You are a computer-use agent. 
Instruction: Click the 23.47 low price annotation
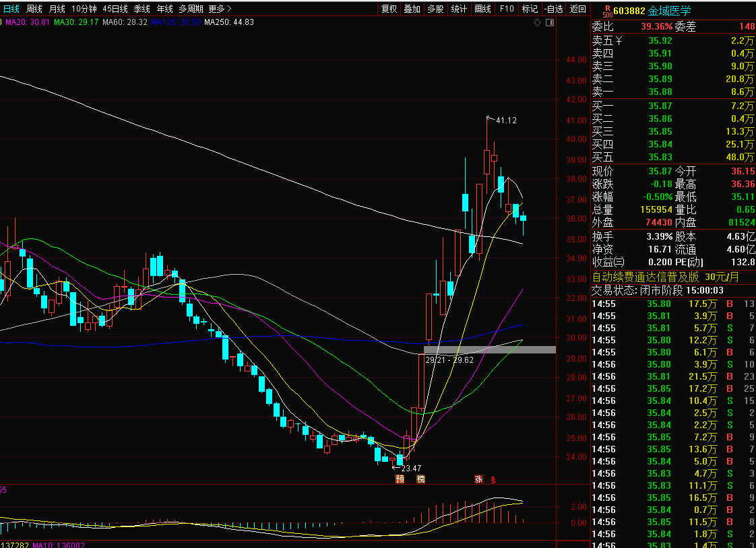[x=411, y=468]
